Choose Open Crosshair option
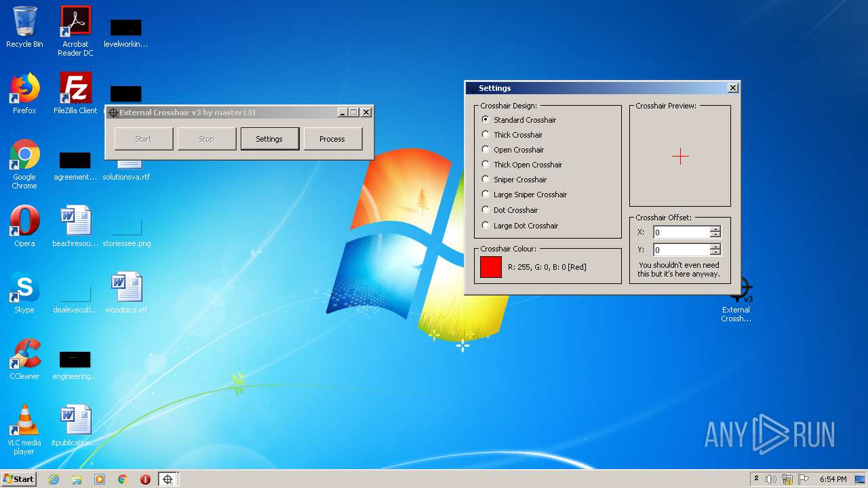The image size is (868, 488). (513, 149)
